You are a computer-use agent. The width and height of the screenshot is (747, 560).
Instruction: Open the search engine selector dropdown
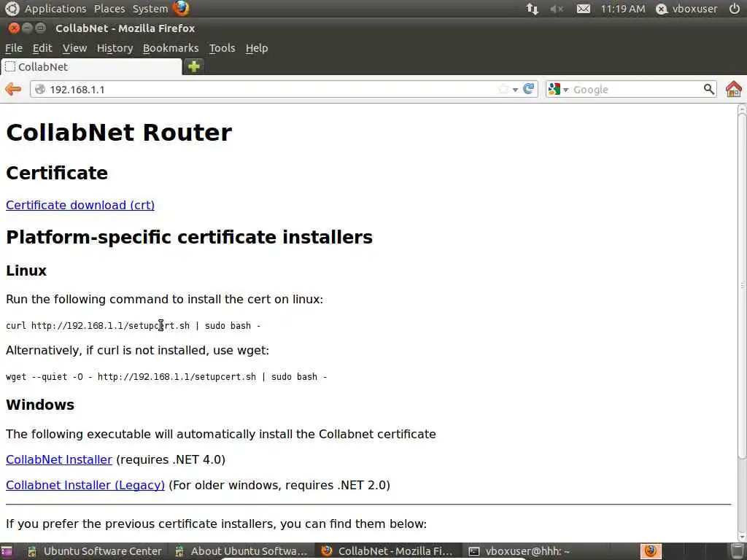tap(565, 90)
